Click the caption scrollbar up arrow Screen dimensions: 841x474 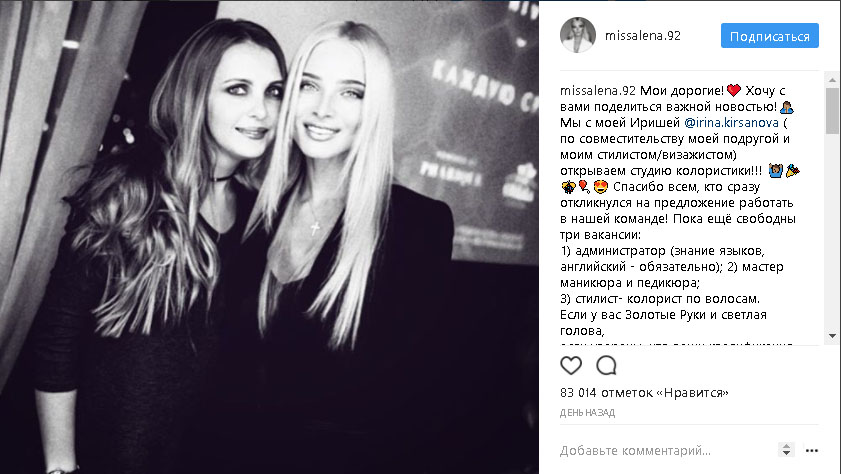tap(832, 80)
